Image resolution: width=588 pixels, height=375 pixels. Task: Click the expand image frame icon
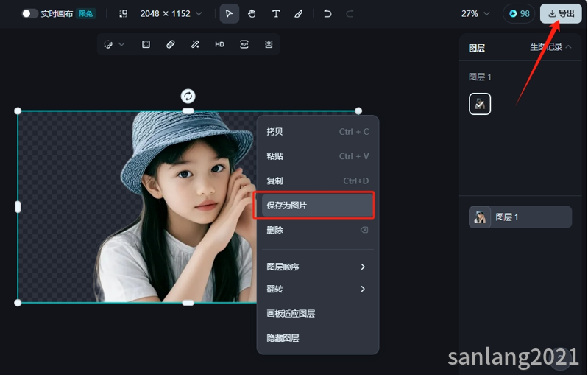click(146, 45)
